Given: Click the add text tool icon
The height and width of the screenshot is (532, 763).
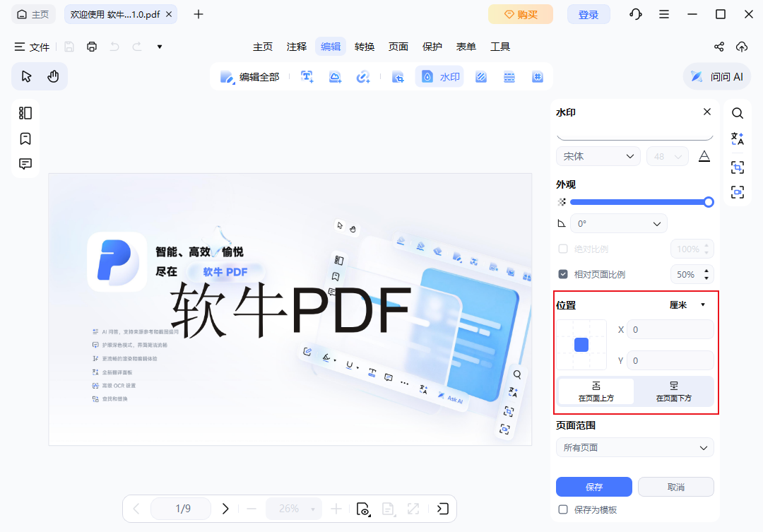Looking at the screenshot, I should (x=307, y=77).
